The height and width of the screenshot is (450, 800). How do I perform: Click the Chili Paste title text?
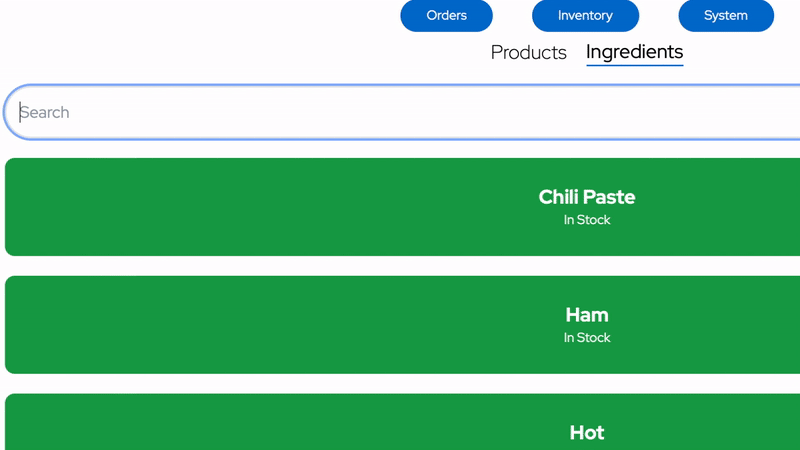(587, 197)
